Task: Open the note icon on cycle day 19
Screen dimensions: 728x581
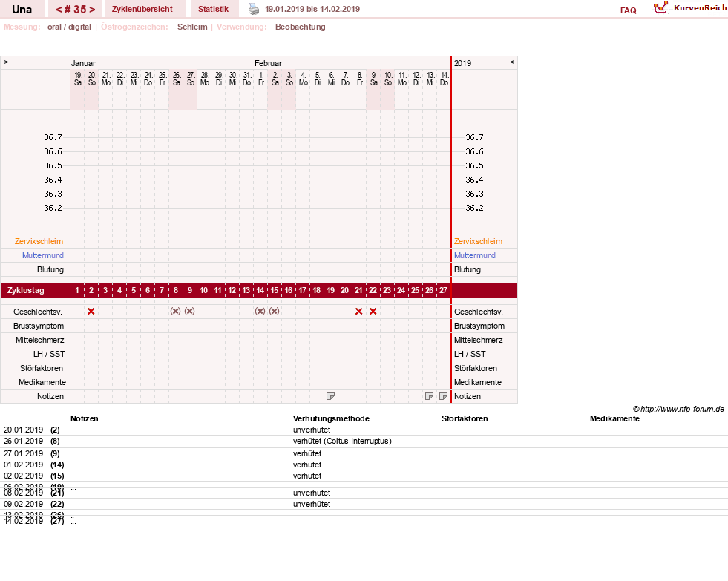Action: pyautogui.click(x=330, y=395)
